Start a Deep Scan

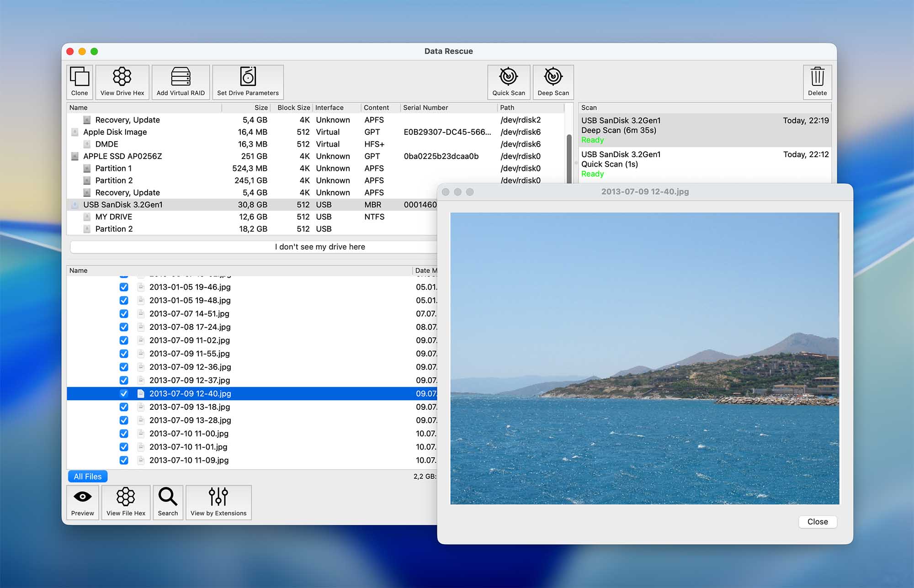553,81
